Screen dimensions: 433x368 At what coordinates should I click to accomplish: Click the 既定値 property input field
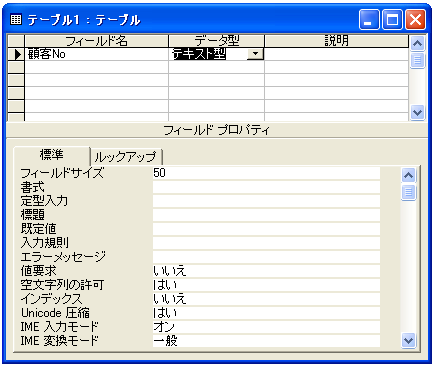click(x=266, y=229)
